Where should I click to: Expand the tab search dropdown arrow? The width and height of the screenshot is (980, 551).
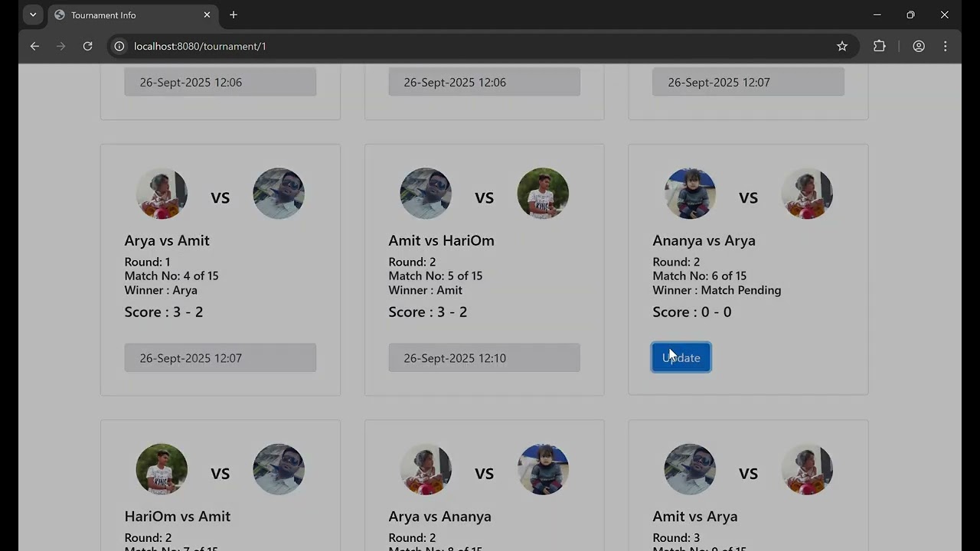pyautogui.click(x=33, y=15)
